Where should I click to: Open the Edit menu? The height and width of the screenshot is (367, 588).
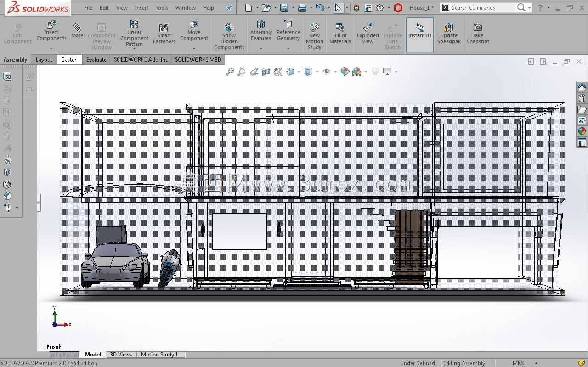tap(104, 8)
